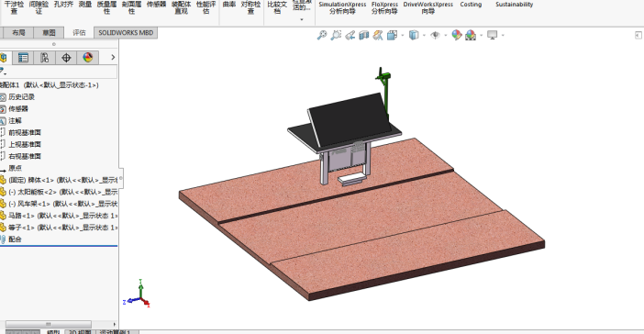Screen dimensions: 644x334
Task: Click feature tree scroll right arrow
Action: tap(115, 324)
